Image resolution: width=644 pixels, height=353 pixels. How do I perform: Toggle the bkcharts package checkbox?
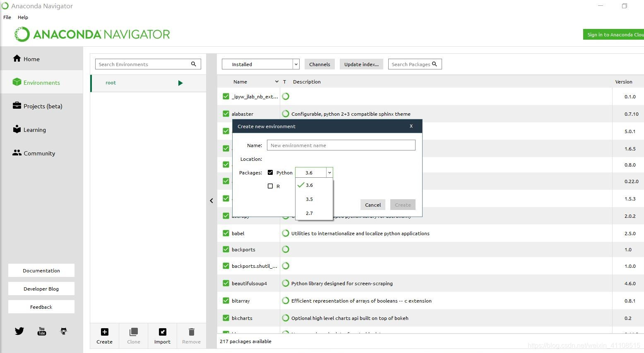226,318
